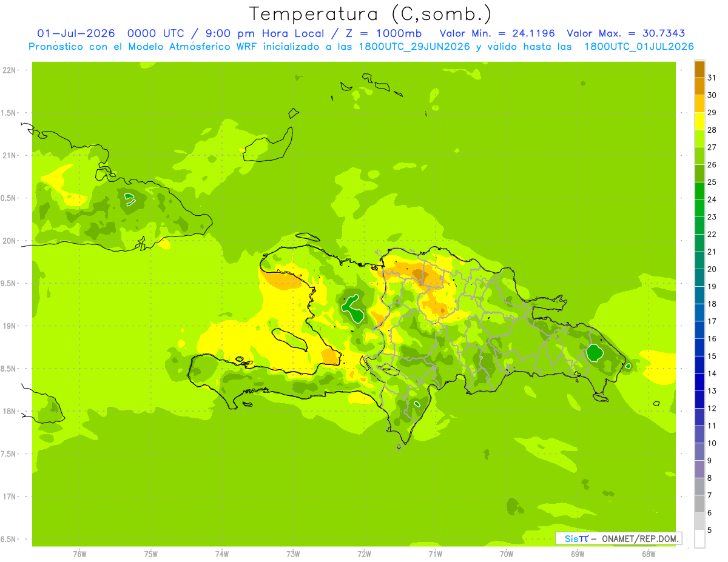The width and height of the screenshot is (728, 562).
Task: Select the yellow legend swatch between 28 and 29
Action: coord(699,121)
